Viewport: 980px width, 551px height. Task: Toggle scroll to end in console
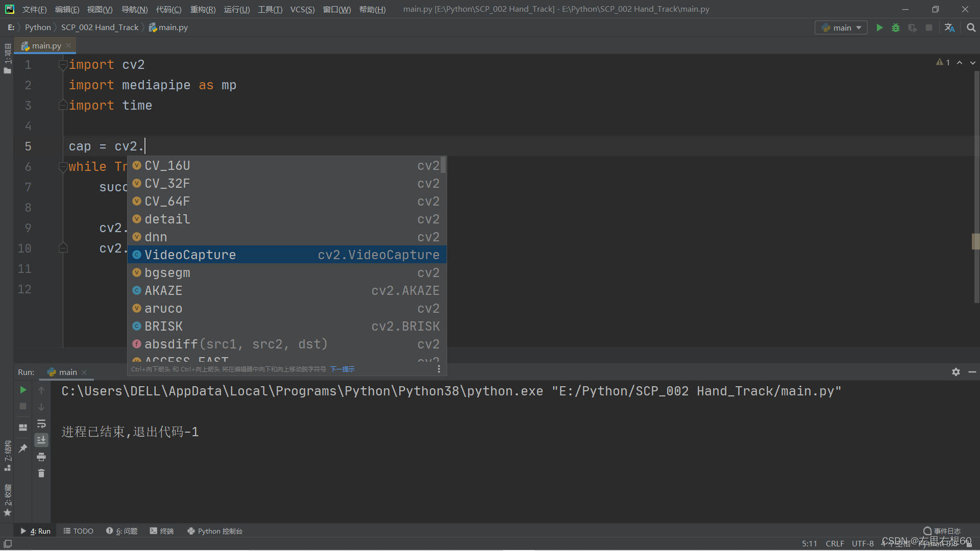(x=41, y=440)
